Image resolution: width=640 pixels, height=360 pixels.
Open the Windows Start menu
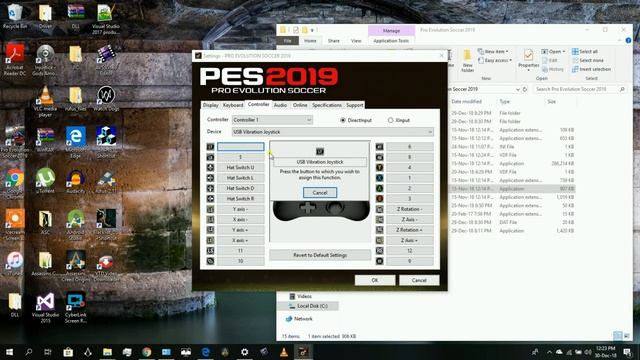coord(9,352)
